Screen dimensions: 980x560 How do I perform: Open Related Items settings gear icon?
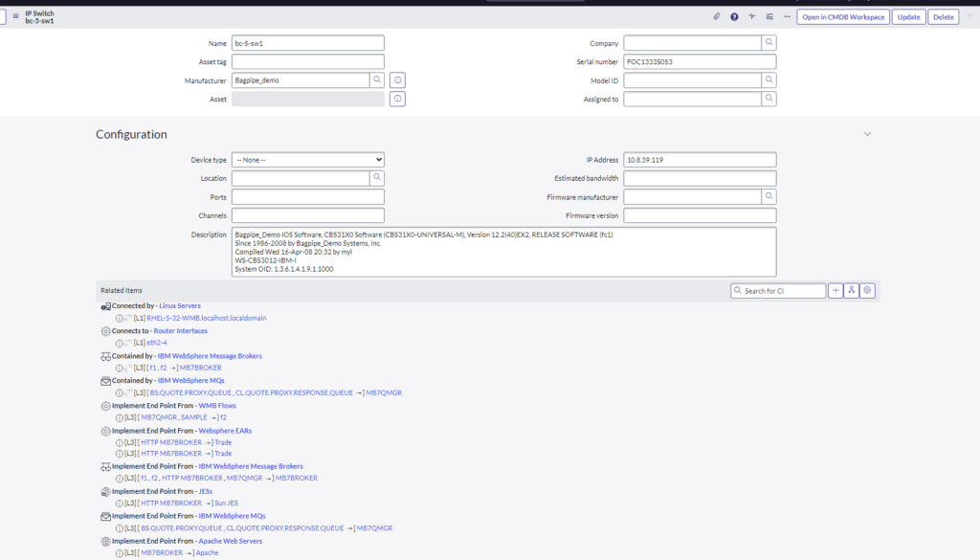point(868,290)
